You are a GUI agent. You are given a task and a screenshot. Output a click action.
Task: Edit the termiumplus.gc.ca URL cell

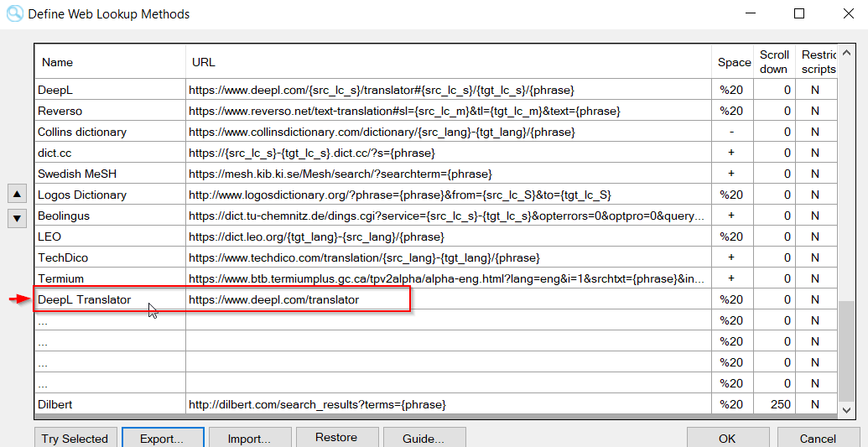(x=449, y=278)
